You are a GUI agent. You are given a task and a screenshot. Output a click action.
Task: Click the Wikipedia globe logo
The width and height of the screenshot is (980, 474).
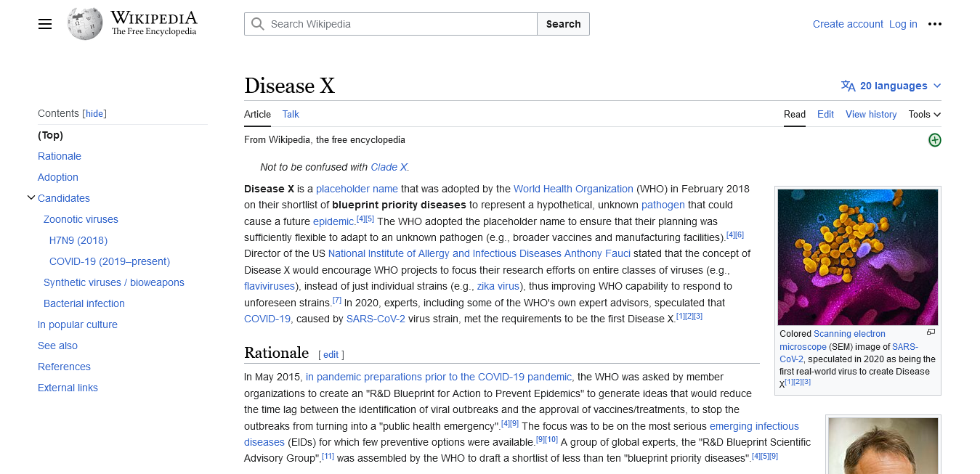point(85,23)
